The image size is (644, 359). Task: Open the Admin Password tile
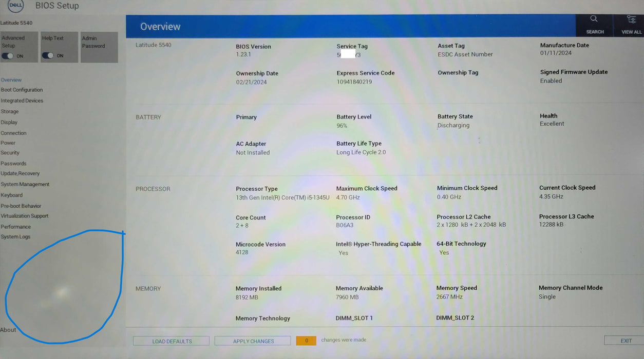coord(99,47)
